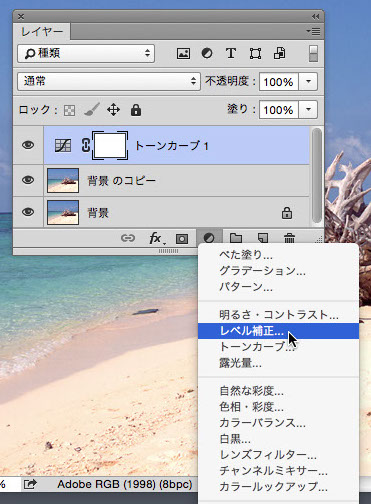Choose 白黒... menu item
The image size is (371, 504).
tap(278, 439)
